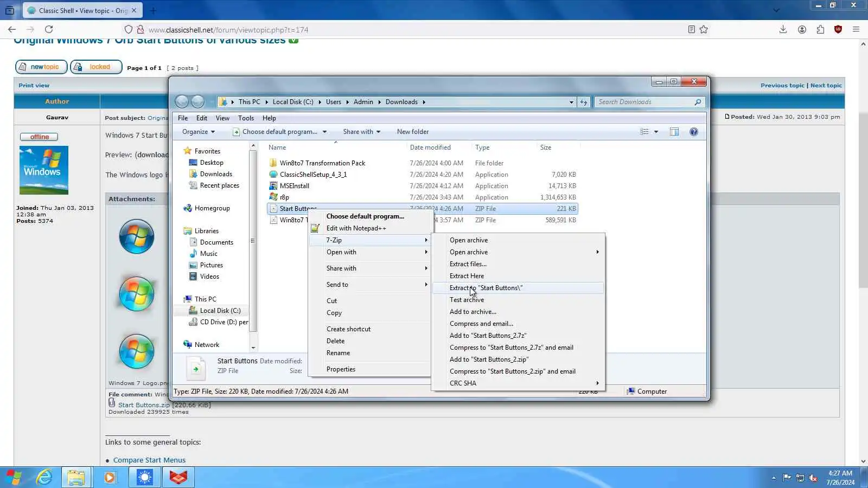The width and height of the screenshot is (868, 488).
Task: Open the browser account icon
Action: 802,29
